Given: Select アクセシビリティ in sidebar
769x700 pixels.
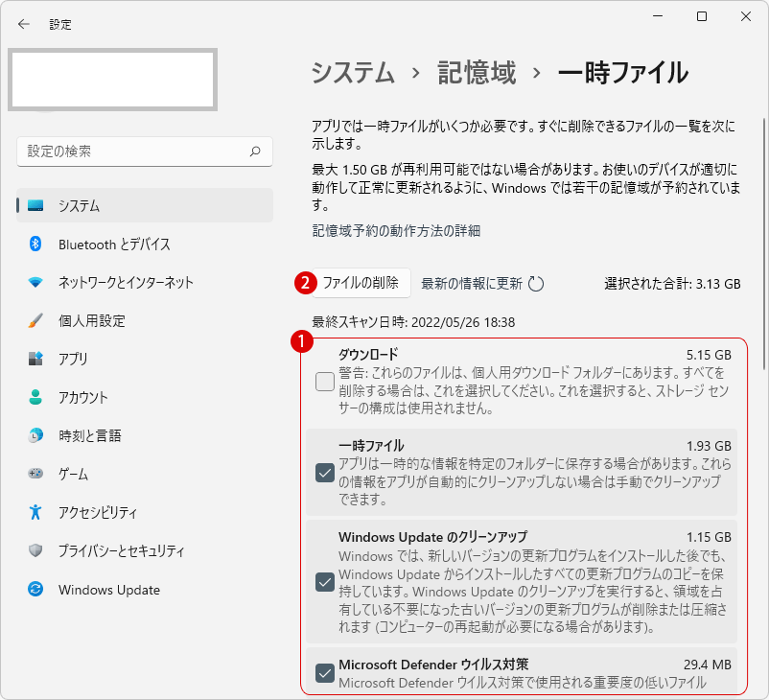Looking at the screenshot, I should [x=145, y=512].
